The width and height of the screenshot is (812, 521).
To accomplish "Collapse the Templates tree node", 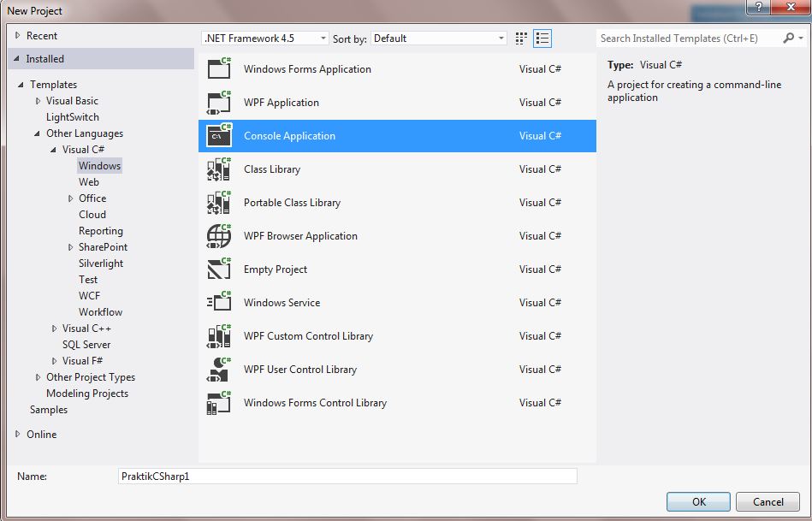I will coord(21,85).
